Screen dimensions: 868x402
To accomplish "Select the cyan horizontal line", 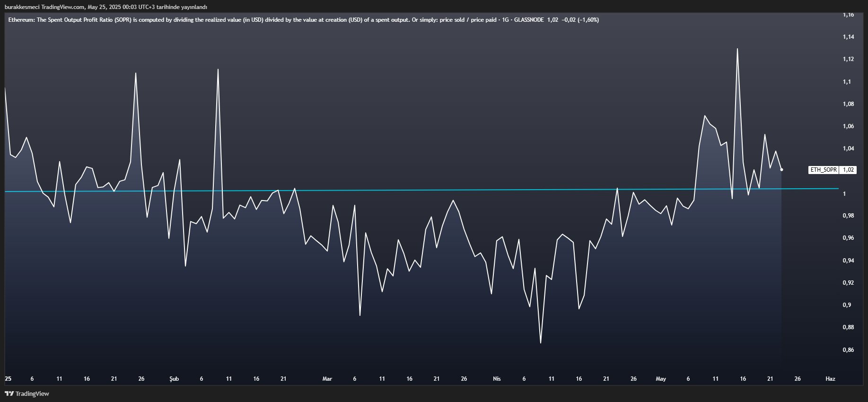I will [x=421, y=190].
